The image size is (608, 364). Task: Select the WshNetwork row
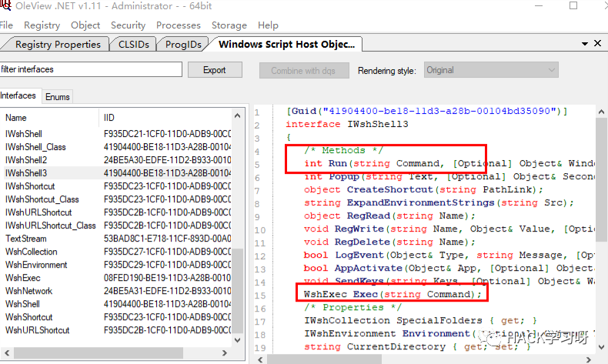[118, 291]
